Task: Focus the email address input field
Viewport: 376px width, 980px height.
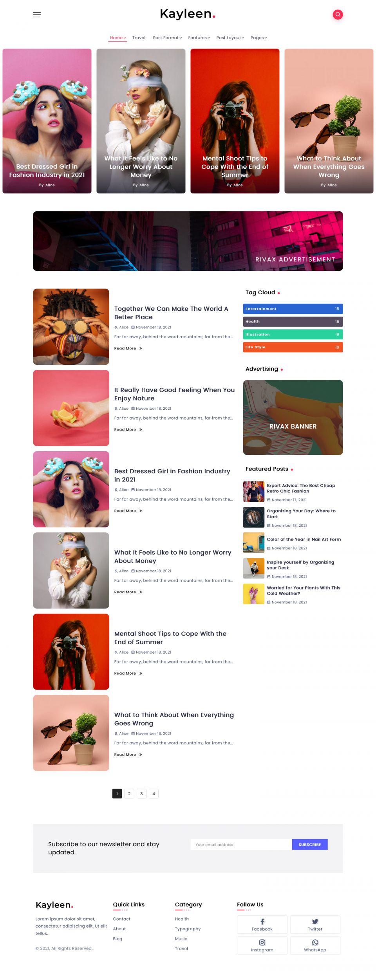Action: 241,844
